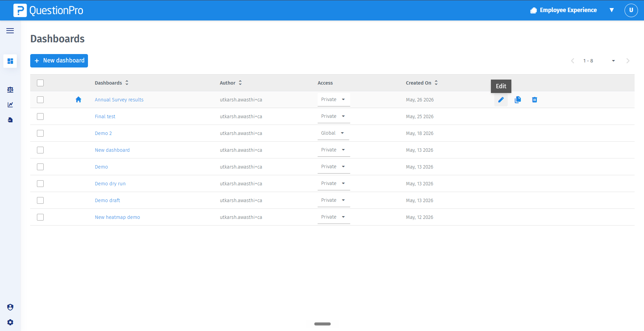The height and width of the screenshot is (331, 644).
Task: Select the New heatmap demo row checkbox
Action: [x=40, y=217]
